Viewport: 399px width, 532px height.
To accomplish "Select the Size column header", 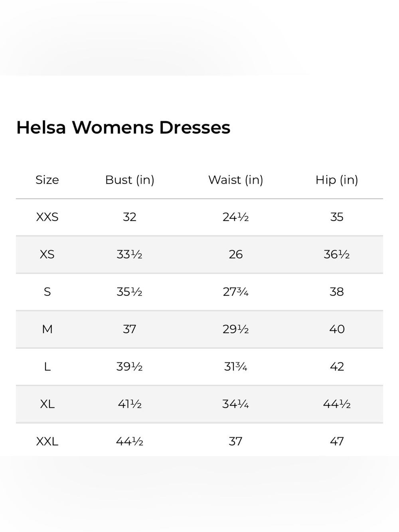I will (x=47, y=180).
